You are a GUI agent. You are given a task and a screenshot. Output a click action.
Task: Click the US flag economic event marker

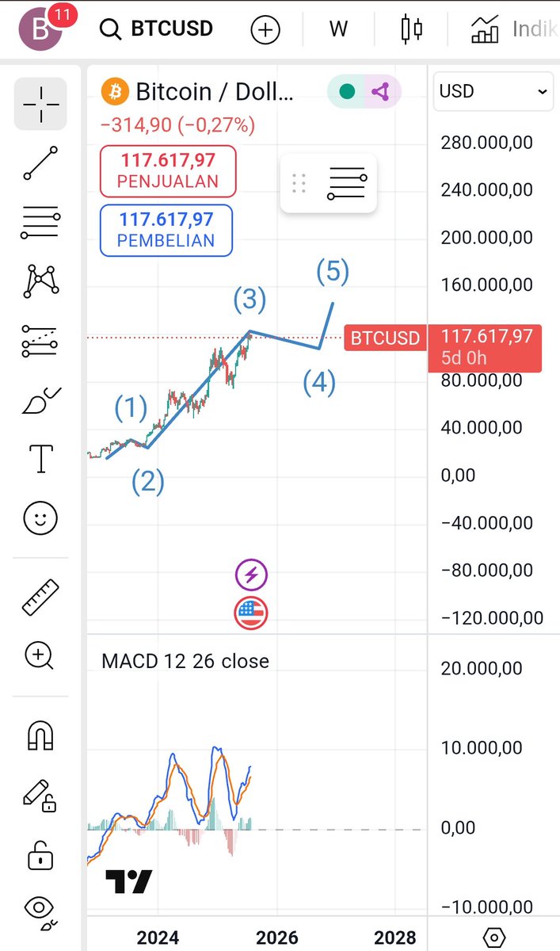[x=251, y=613]
